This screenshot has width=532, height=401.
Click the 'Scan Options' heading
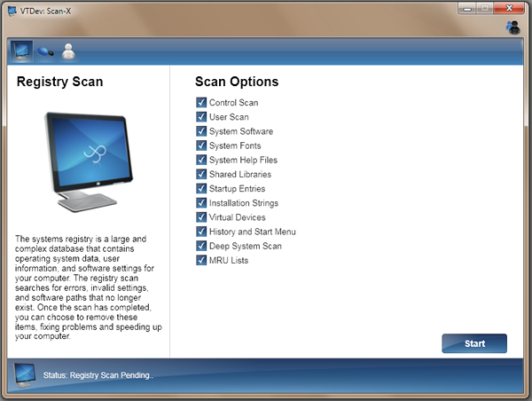[237, 82]
